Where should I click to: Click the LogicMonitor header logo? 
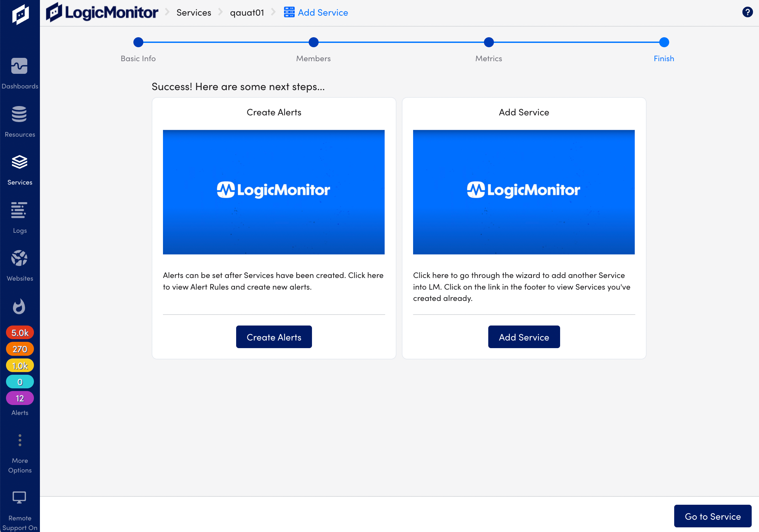[102, 12]
